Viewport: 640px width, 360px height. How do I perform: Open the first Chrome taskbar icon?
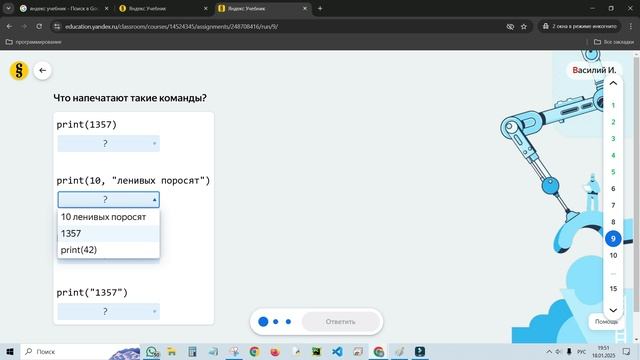click(254, 351)
